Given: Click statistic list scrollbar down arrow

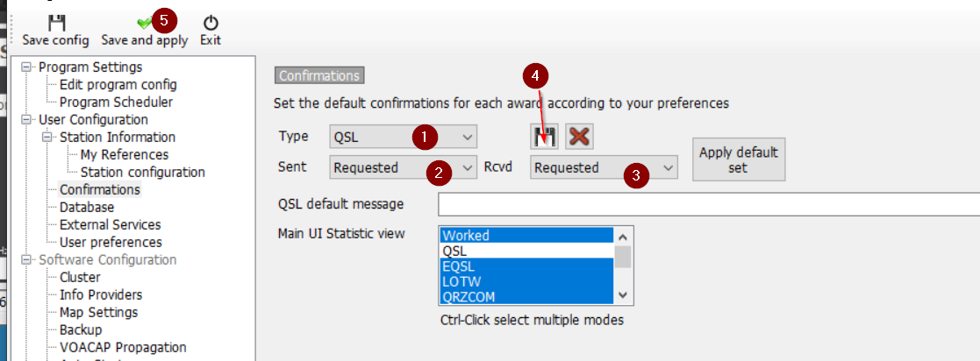Looking at the screenshot, I should click(x=623, y=294).
